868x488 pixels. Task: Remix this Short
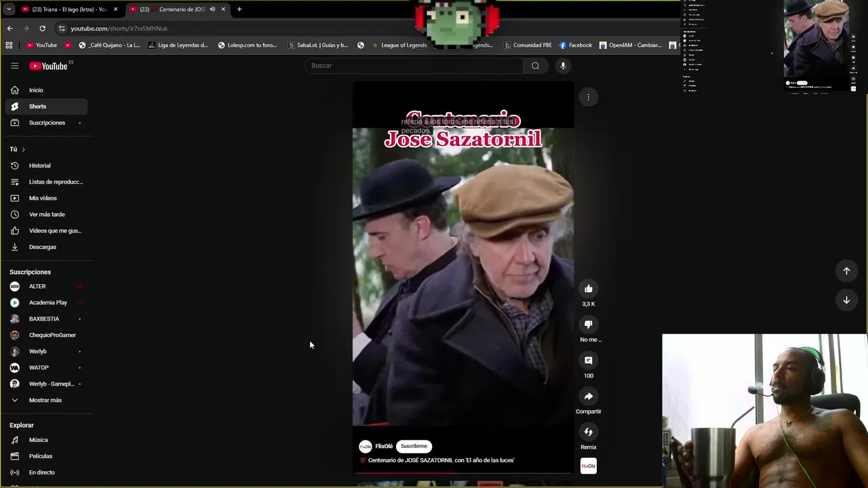click(x=589, y=432)
